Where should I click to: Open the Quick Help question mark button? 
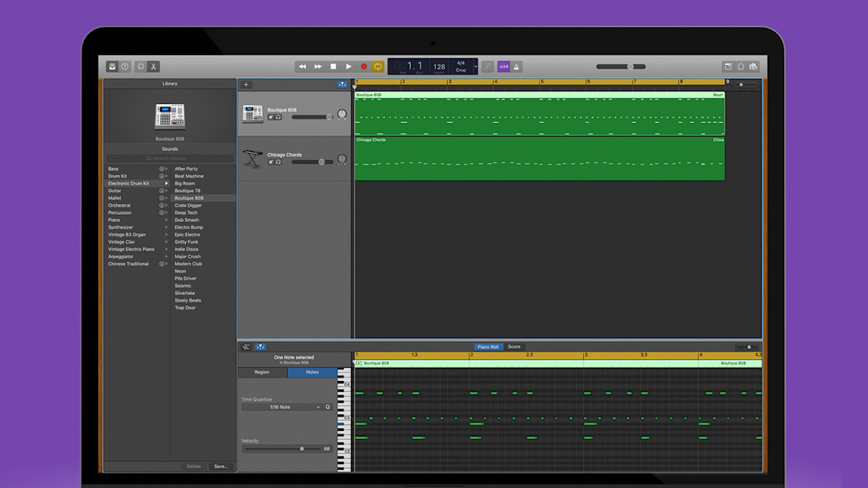125,67
